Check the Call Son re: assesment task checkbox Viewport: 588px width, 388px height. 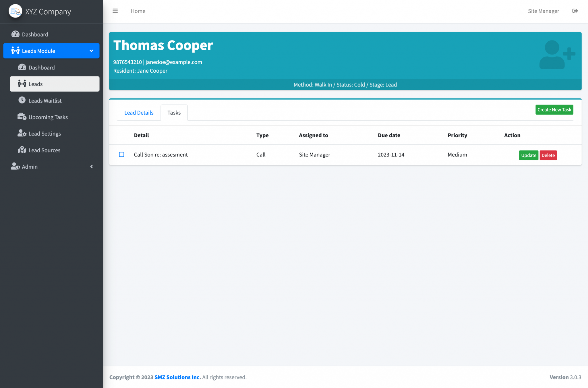pyautogui.click(x=121, y=155)
